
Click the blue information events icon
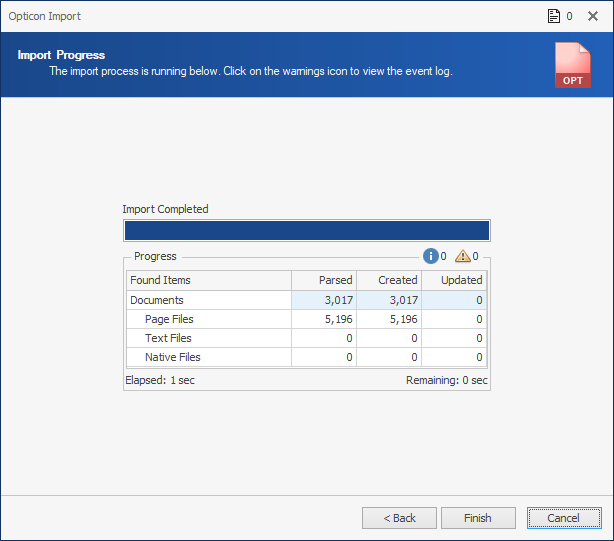click(430, 256)
